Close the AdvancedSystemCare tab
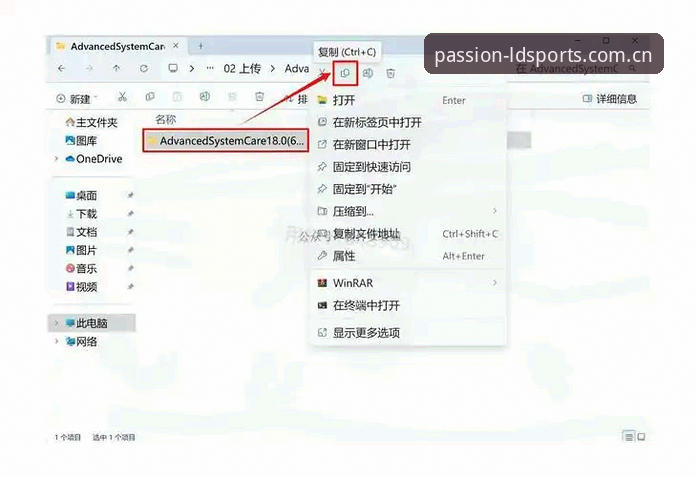Screen dimensions: 696x477 coord(176,46)
